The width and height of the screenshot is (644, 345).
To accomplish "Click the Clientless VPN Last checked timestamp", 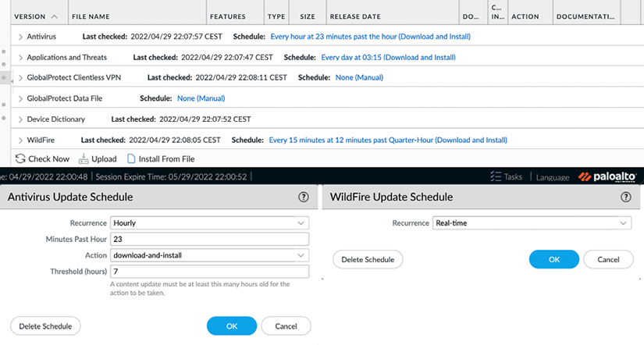I will click(x=241, y=77).
